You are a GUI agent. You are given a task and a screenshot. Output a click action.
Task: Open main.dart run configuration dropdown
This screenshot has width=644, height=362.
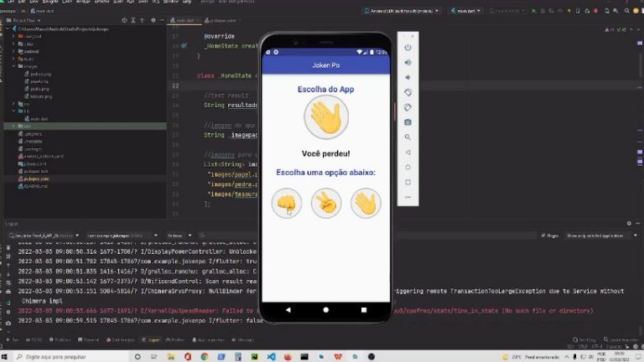pos(465,11)
